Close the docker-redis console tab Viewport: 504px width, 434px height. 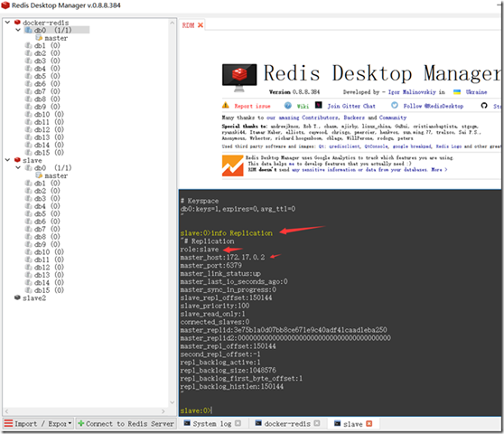click(317, 423)
